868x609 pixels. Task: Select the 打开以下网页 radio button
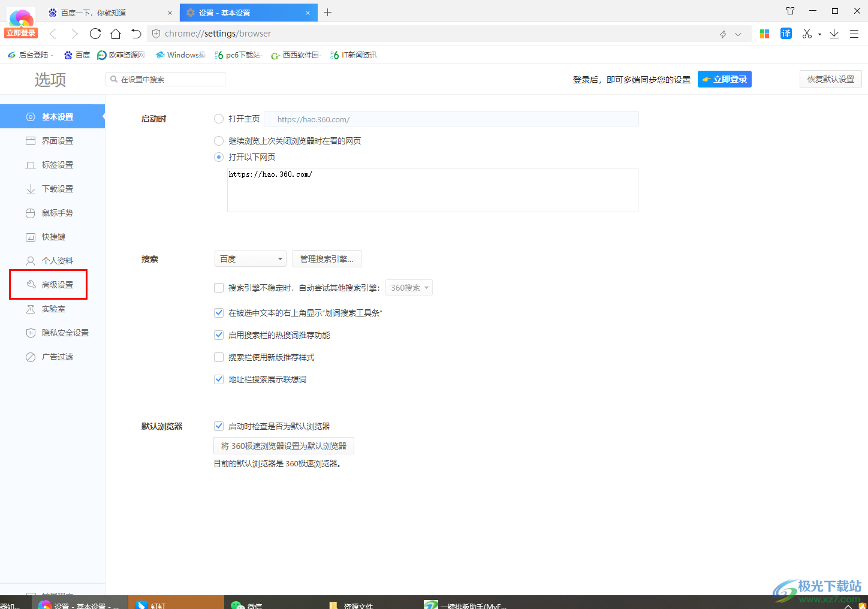219,157
